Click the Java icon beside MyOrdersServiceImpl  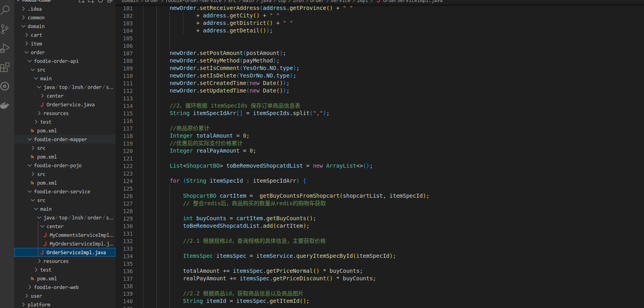coord(45,244)
